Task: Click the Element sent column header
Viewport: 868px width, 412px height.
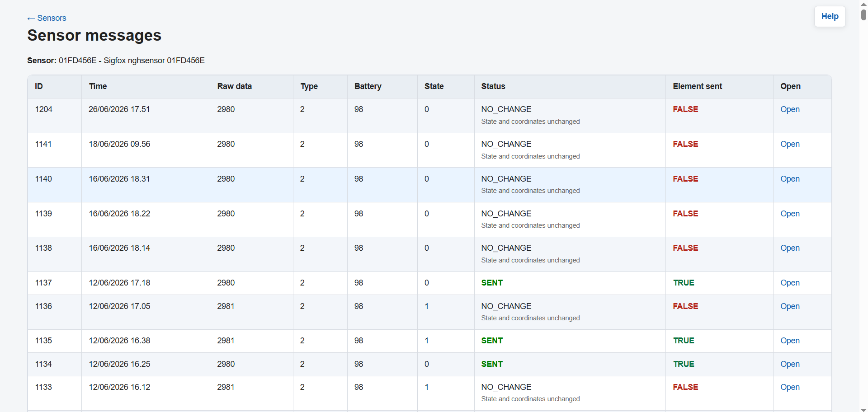Action: pyautogui.click(x=697, y=86)
